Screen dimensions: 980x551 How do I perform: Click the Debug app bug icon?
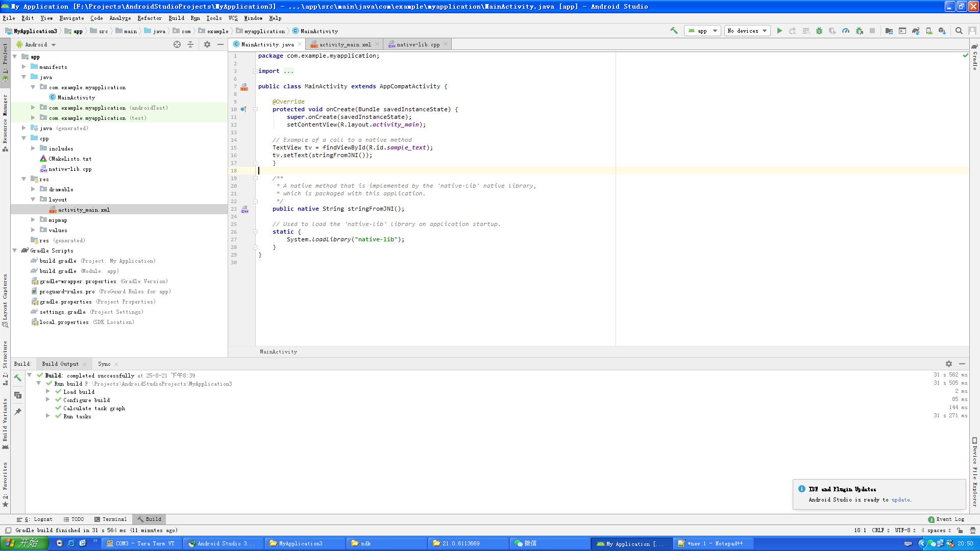(819, 31)
